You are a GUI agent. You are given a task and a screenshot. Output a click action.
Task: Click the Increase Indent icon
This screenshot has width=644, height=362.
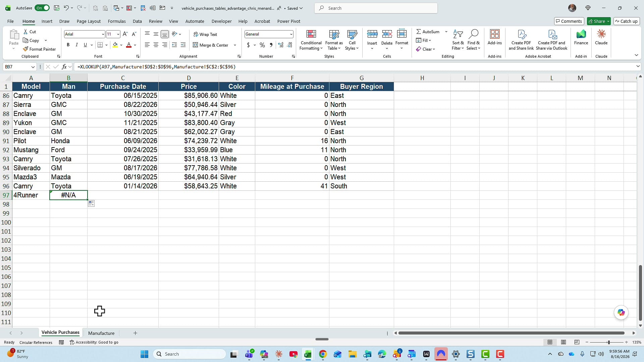pyautogui.click(x=183, y=45)
